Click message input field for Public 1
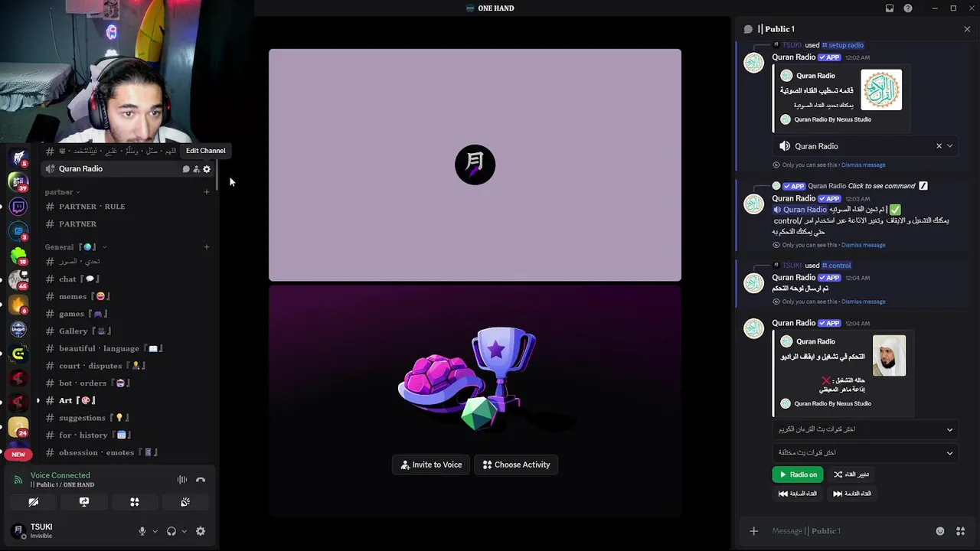Screen dimensions: 980x551 point(850,531)
